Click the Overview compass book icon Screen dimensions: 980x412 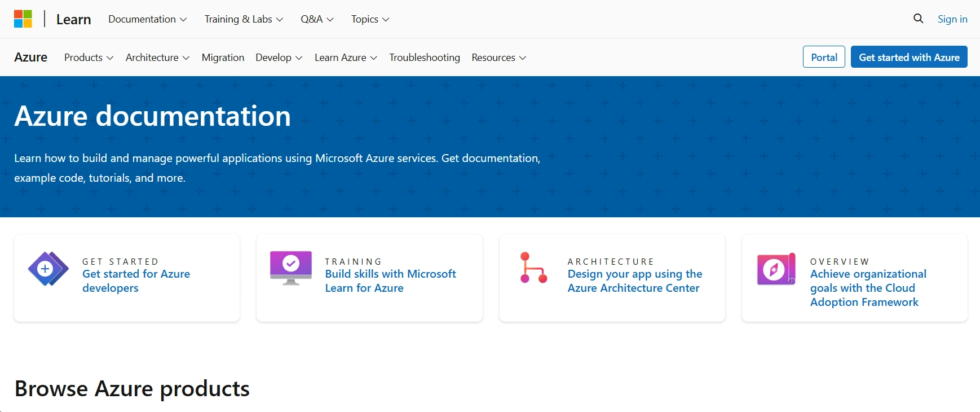click(776, 269)
